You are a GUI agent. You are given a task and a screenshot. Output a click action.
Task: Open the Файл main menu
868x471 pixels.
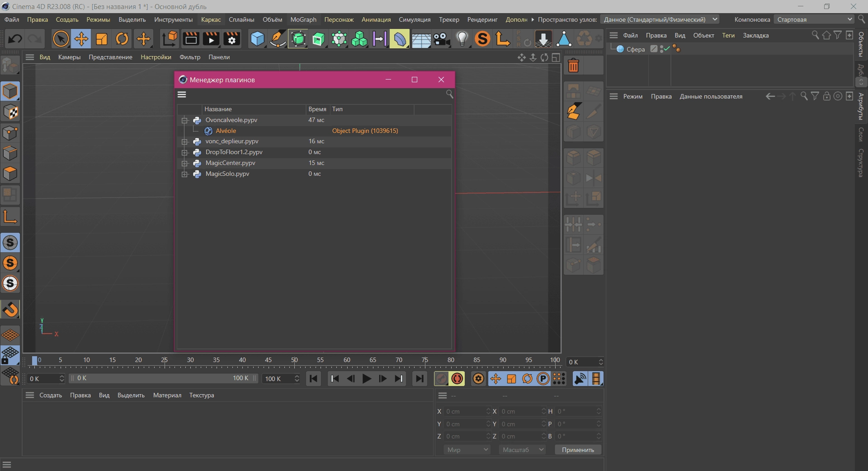(12, 19)
